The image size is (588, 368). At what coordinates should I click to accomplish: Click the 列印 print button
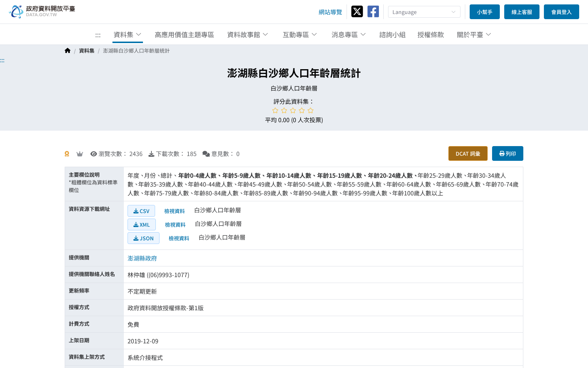click(508, 153)
